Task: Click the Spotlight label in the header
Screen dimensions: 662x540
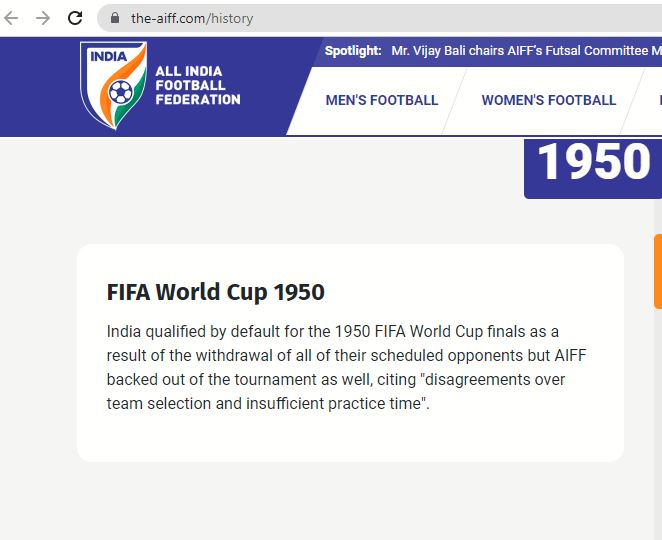Action: click(353, 51)
